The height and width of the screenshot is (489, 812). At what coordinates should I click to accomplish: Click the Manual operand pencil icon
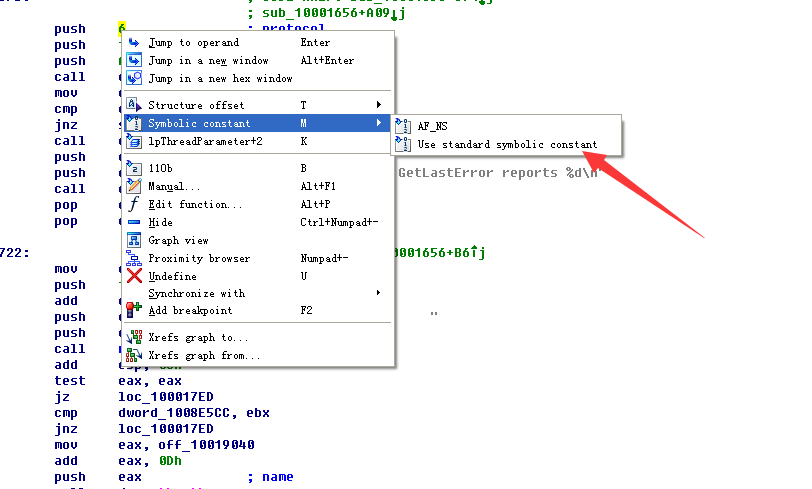134,185
